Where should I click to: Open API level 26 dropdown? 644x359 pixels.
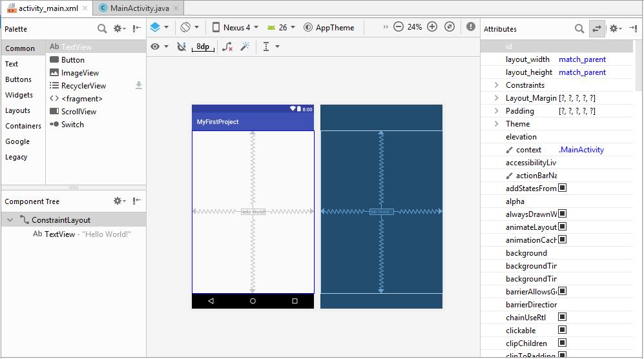pos(282,28)
